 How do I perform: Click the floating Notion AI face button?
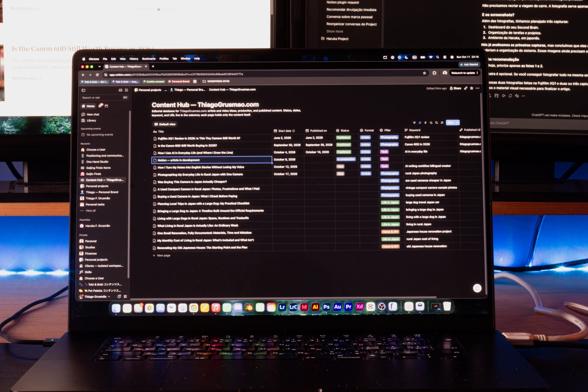pyautogui.click(x=477, y=288)
